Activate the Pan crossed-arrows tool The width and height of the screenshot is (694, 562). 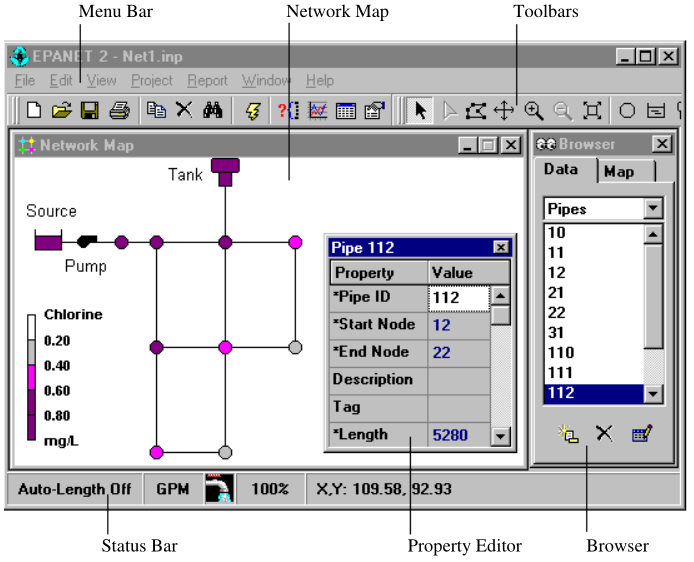504,111
